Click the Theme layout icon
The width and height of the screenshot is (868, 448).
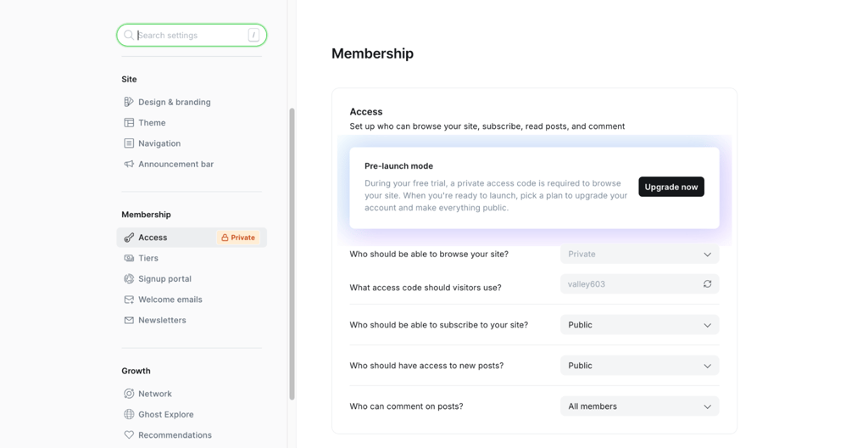129,122
